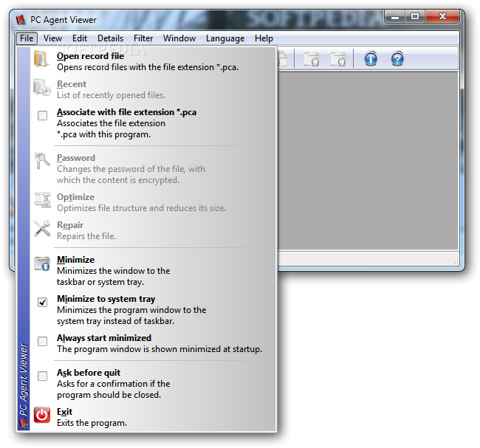480x448 pixels.
Task: Click the Optimize compress icon
Action: [42, 200]
